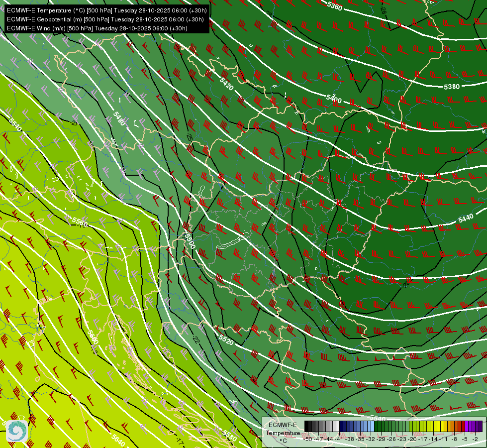
Task: Click the legend value -5
Action: point(465,439)
